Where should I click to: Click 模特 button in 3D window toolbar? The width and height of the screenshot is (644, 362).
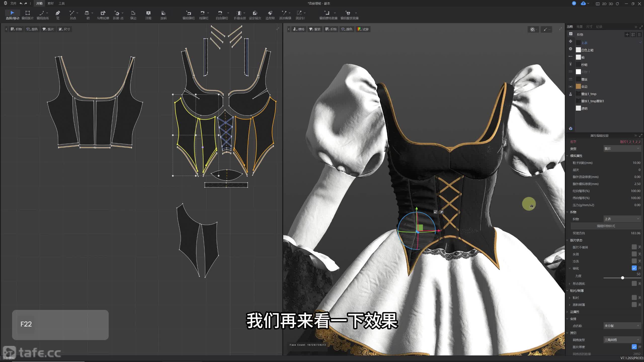299,29
